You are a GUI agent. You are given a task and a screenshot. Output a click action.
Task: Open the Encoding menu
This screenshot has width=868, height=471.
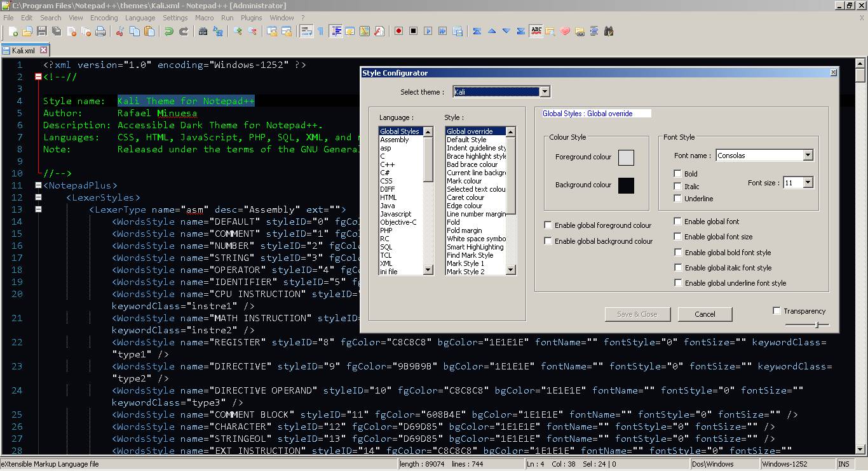coord(104,18)
